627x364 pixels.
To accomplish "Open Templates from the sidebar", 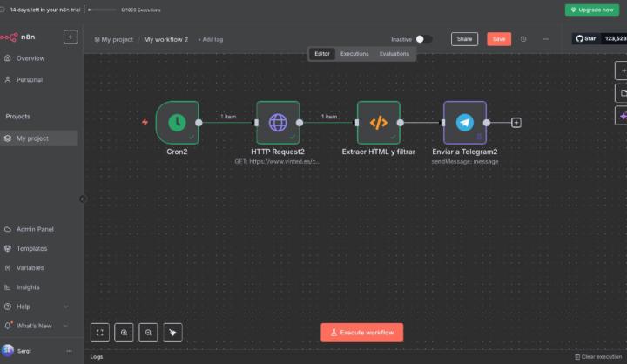I will click(x=31, y=248).
